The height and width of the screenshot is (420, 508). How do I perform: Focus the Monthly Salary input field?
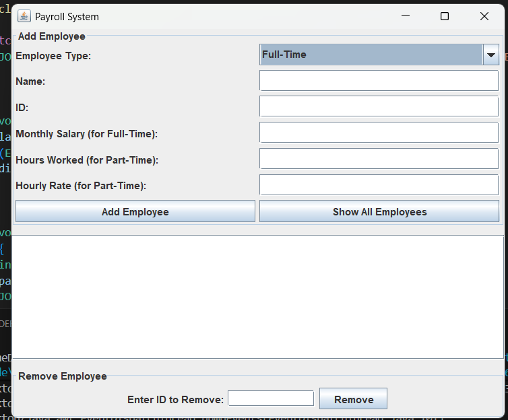click(379, 133)
